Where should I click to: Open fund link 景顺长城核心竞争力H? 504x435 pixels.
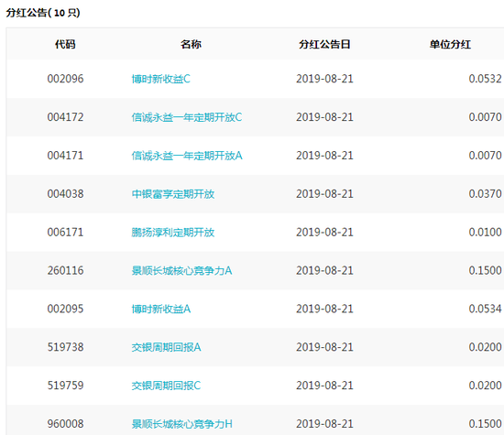click(182, 424)
